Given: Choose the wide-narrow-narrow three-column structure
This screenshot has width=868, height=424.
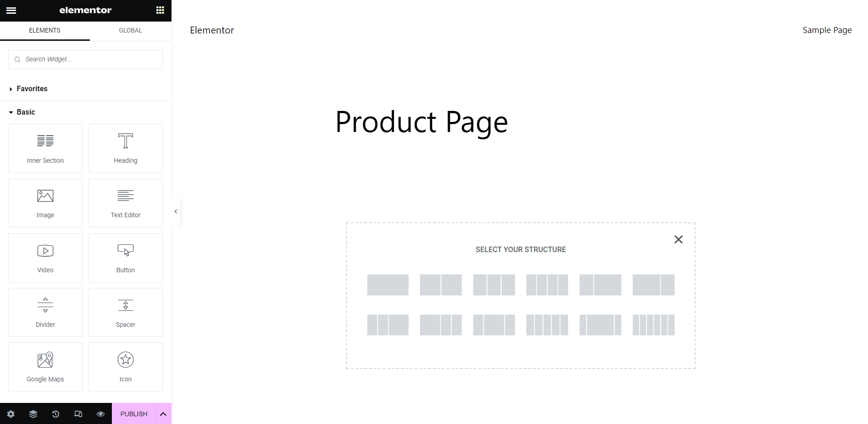Looking at the screenshot, I should click(441, 325).
